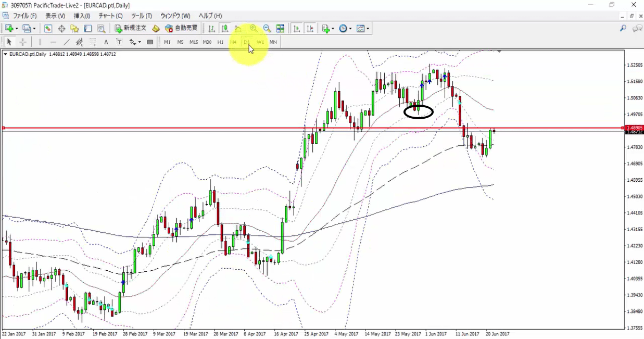Screen dimensions: 644x339
Task: Switch chart to M5 timeframe
Action: (180, 42)
